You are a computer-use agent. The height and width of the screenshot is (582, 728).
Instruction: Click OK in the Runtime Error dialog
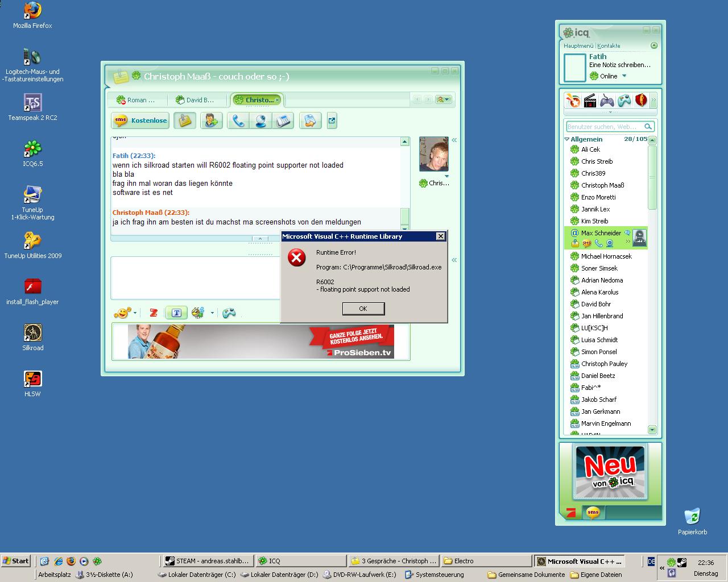[x=363, y=309]
